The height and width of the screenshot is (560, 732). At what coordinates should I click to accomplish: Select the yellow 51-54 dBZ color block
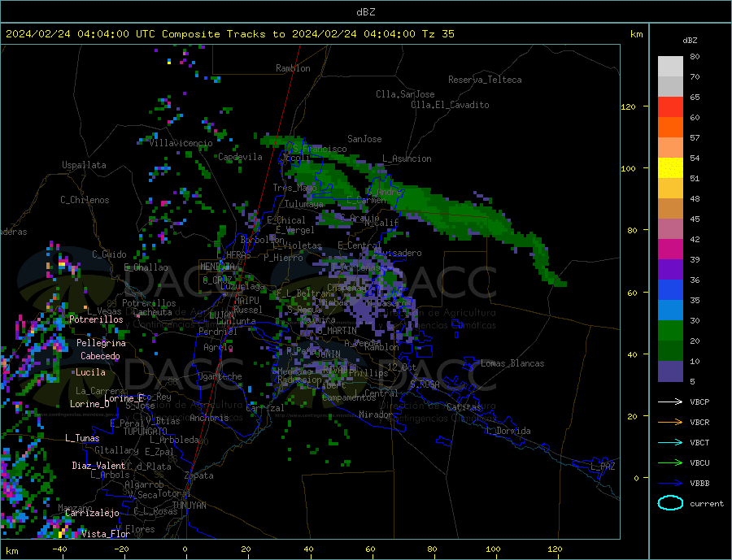tap(670, 168)
